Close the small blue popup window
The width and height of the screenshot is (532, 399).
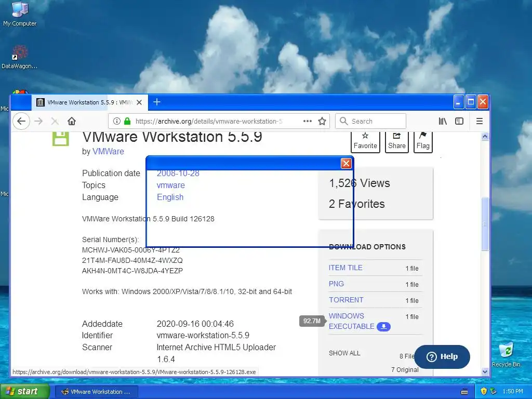pos(346,164)
